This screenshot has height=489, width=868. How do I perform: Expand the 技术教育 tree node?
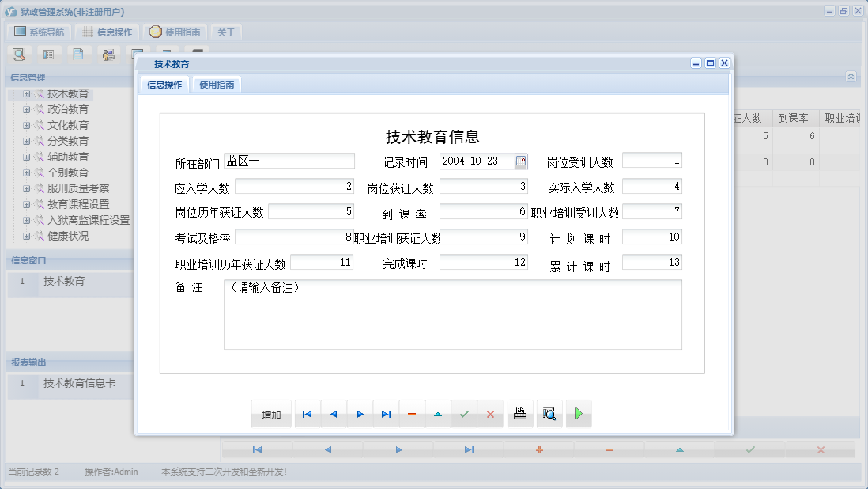(x=25, y=93)
